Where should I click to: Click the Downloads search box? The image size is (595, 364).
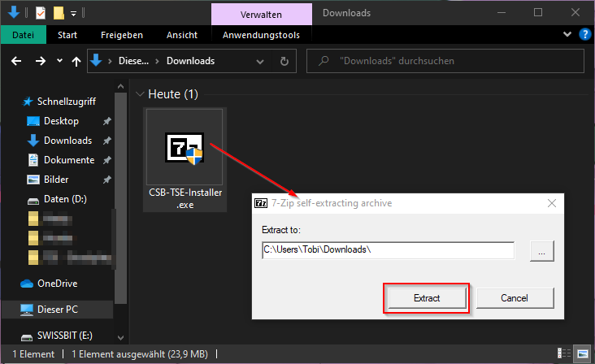(x=445, y=61)
